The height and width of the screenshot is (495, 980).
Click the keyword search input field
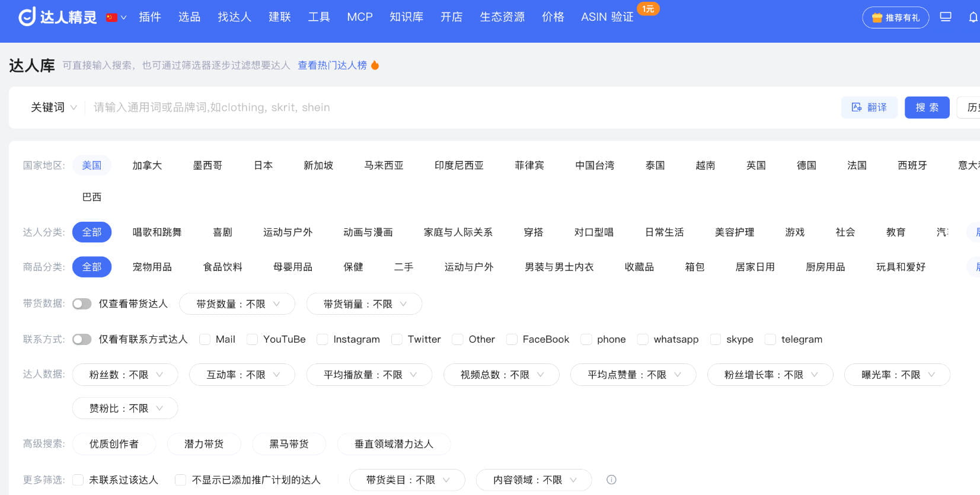pyautogui.click(x=462, y=107)
